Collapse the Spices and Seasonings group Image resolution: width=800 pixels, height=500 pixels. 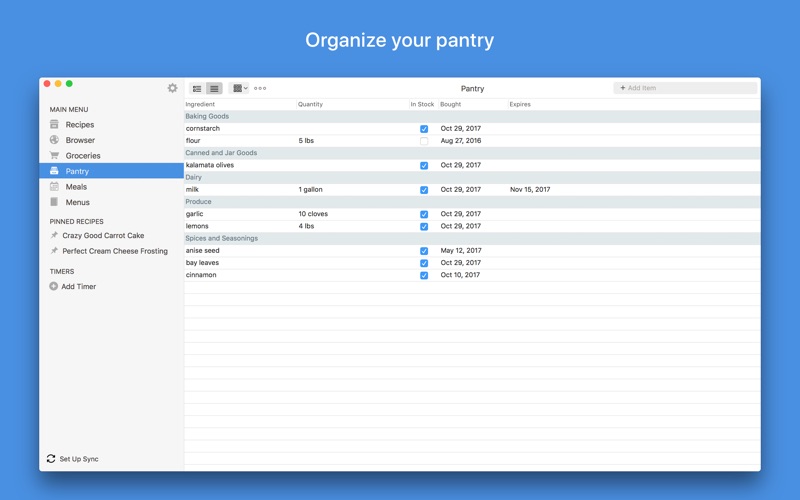point(221,238)
